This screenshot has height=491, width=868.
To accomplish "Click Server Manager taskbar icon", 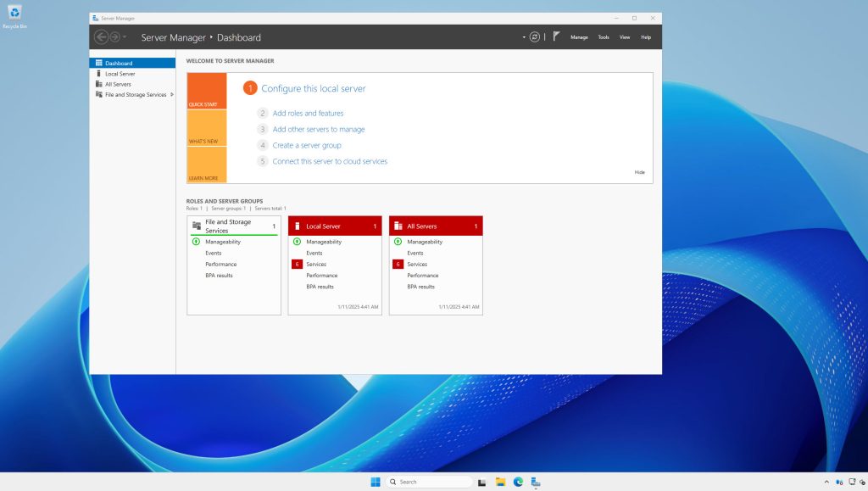I will [536, 482].
